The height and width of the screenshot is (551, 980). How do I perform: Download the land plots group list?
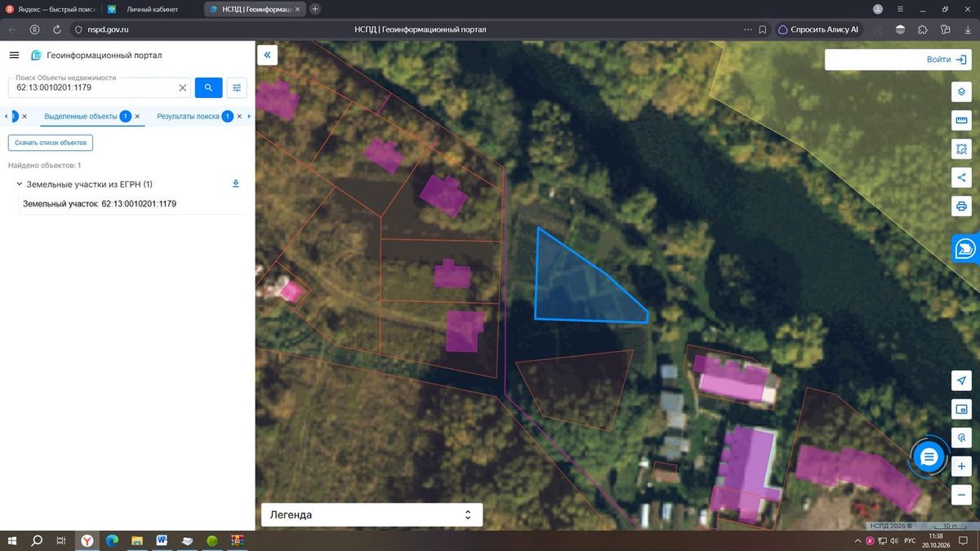(x=236, y=184)
